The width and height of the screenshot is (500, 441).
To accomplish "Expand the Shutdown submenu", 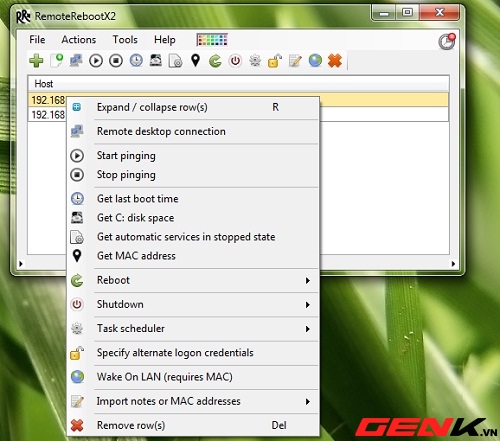I will click(x=193, y=304).
